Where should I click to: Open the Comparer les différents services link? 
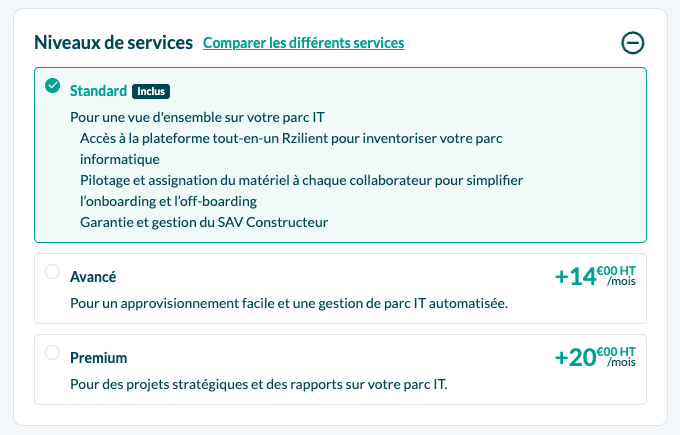click(x=304, y=43)
